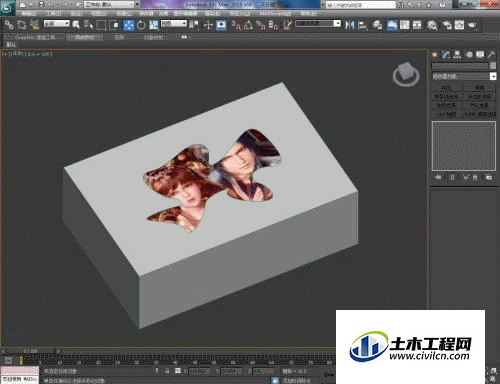
Task: Open the Select by Name dialog icon
Action: [x=88, y=25]
